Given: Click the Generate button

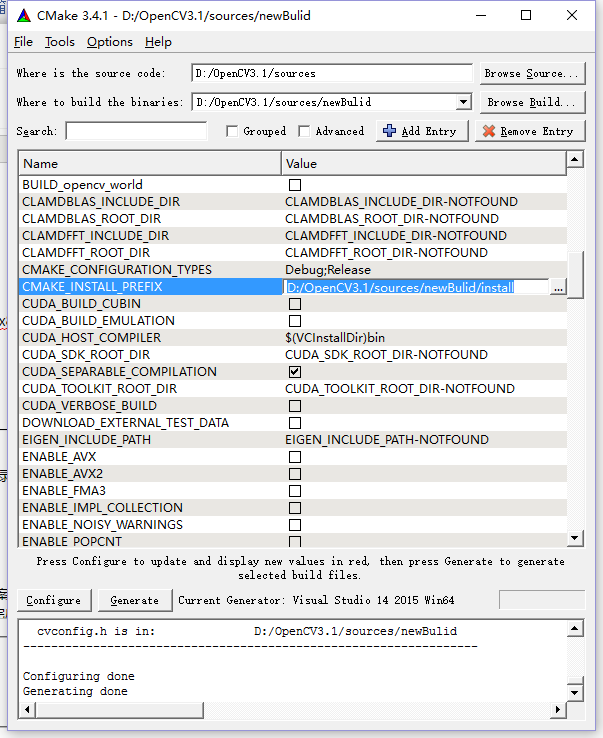Looking at the screenshot, I should point(135,600).
